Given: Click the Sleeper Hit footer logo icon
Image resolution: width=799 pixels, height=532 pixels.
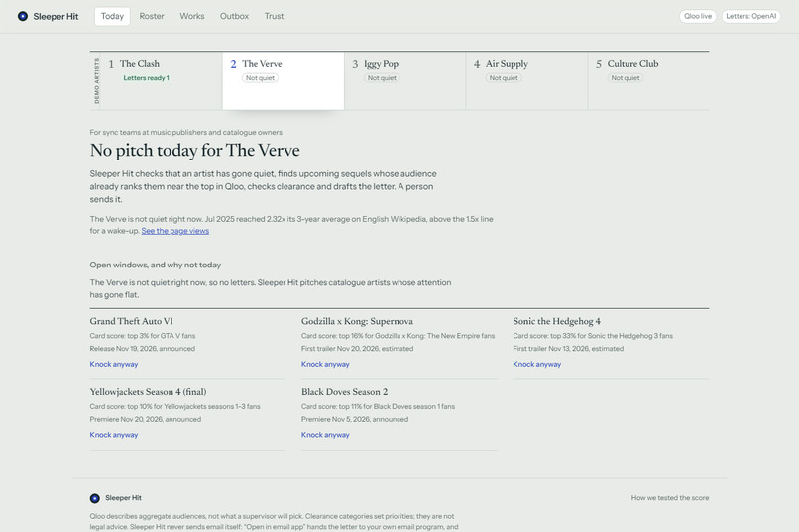Looking at the screenshot, I should pos(95,498).
